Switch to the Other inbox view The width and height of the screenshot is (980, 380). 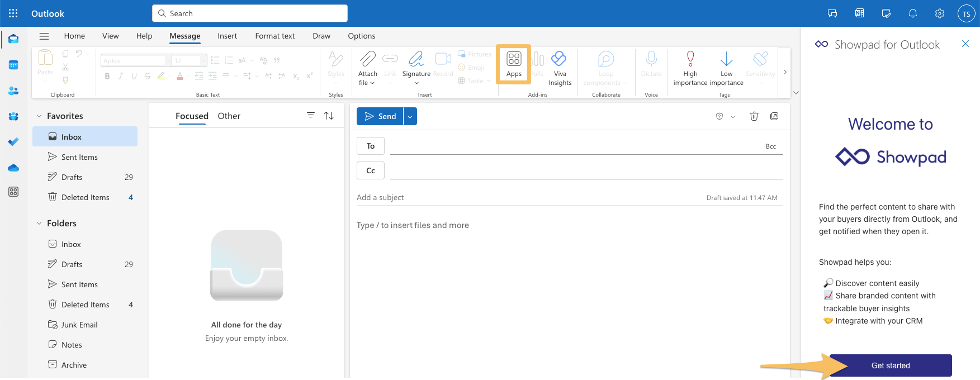229,116
